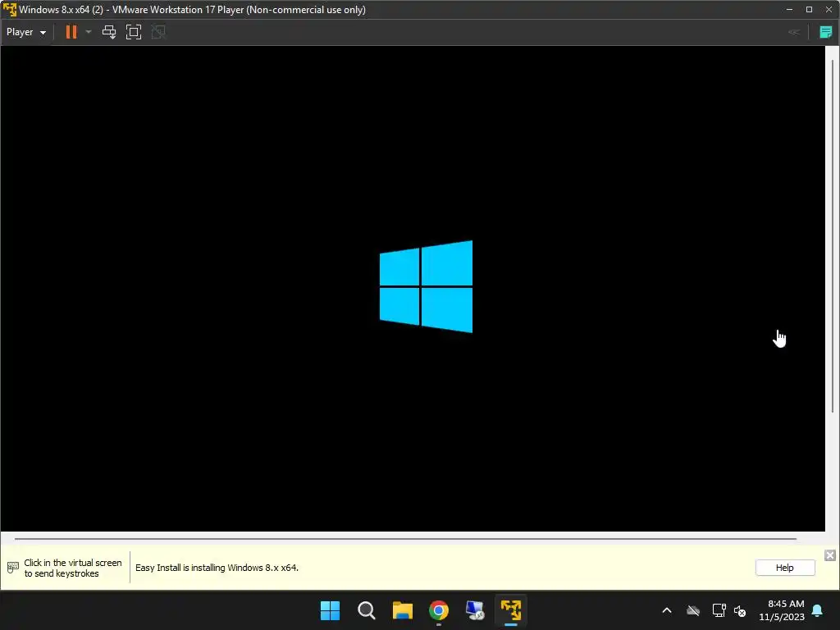Screen dimensions: 840x630
Task: Open the Player menu
Action: [x=25, y=32]
